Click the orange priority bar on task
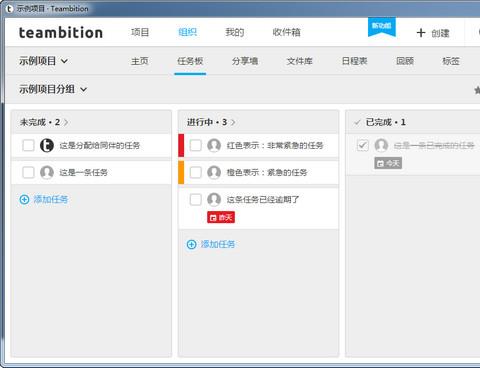Image resolution: width=480 pixels, height=368 pixels. point(181,172)
